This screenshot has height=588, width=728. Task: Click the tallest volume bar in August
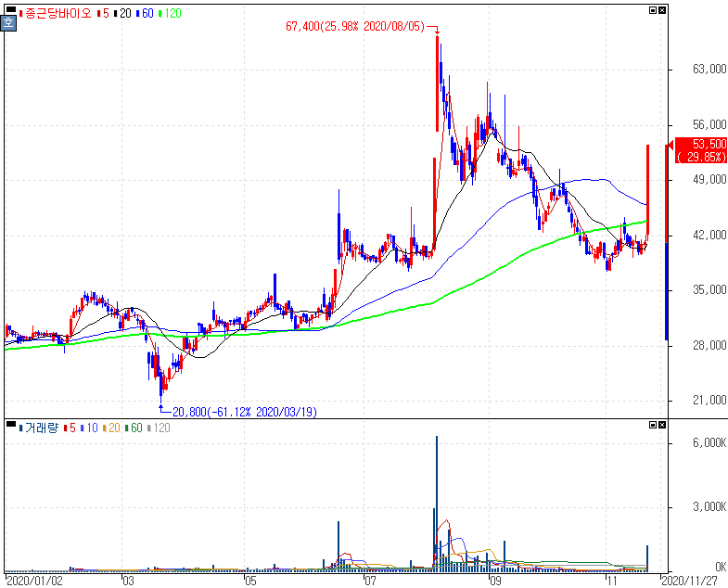pos(437,504)
